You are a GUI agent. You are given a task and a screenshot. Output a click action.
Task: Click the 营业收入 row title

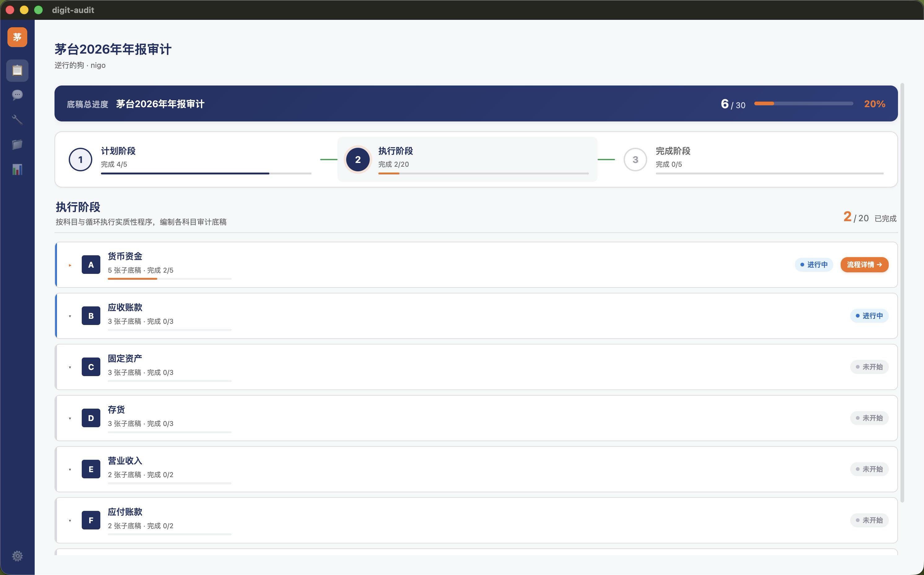pos(125,461)
